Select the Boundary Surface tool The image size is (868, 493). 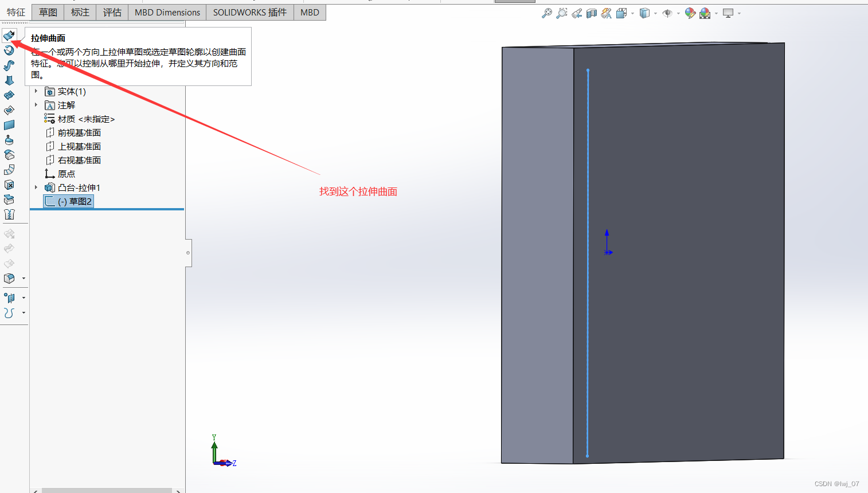click(9, 95)
